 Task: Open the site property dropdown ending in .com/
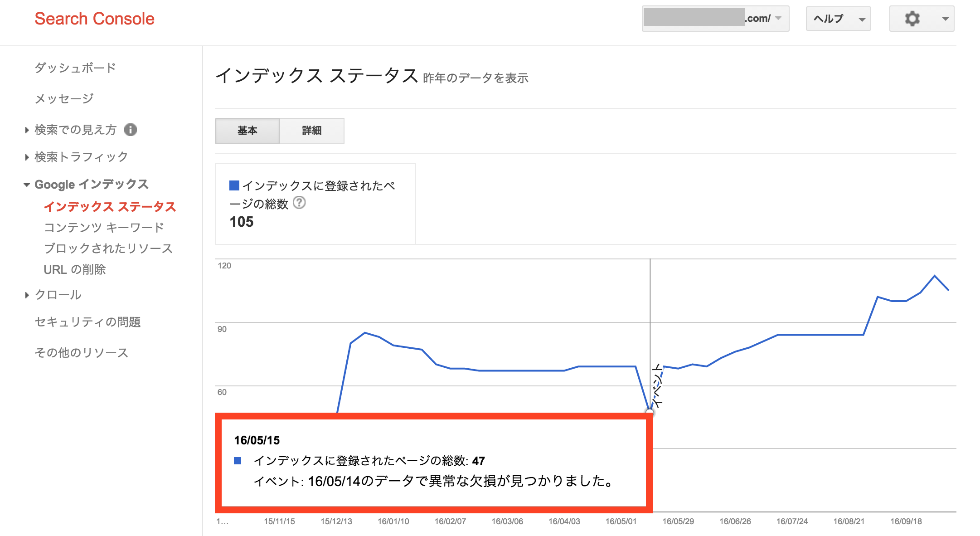click(715, 19)
